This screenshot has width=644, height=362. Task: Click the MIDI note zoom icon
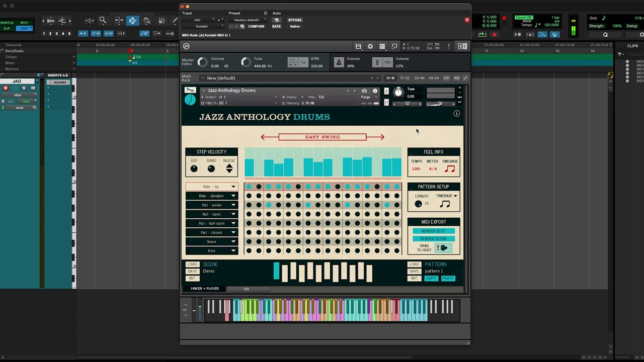pyautogui.click(x=62, y=21)
